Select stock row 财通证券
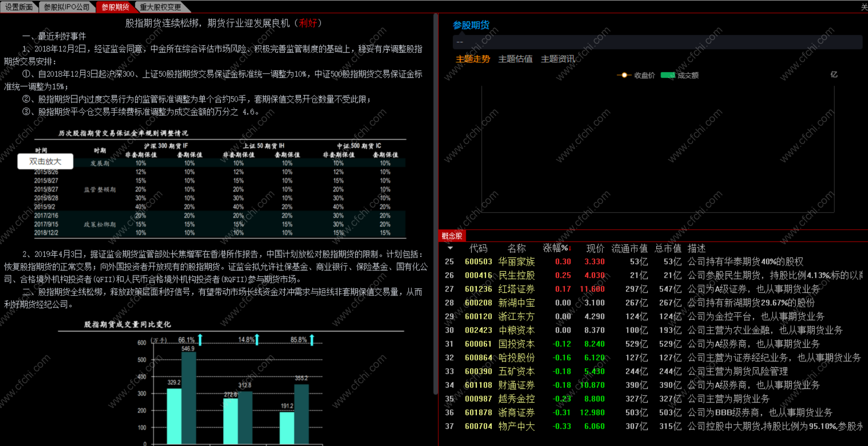Screen dimensions: 868x446 coord(654,385)
